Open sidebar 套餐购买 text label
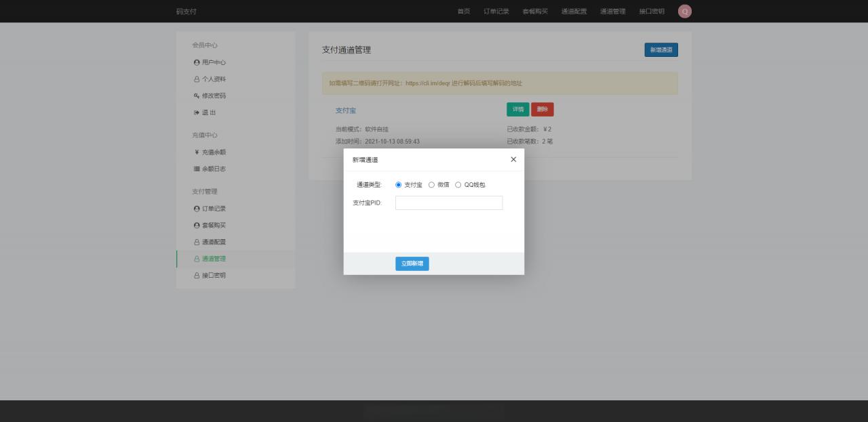The height and width of the screenshot is (422, 868). point(214,226)
